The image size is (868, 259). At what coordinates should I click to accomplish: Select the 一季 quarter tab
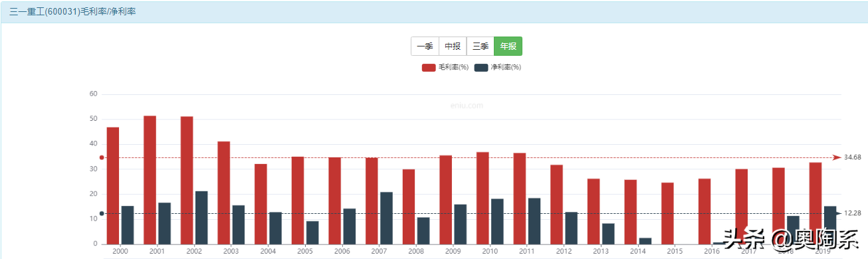pos(425,46)
